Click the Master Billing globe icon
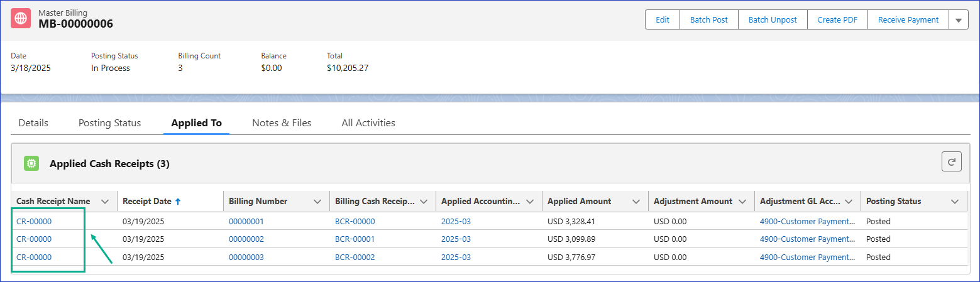The image size is (980, 282). pyautogui.click(x=21, y=19)
